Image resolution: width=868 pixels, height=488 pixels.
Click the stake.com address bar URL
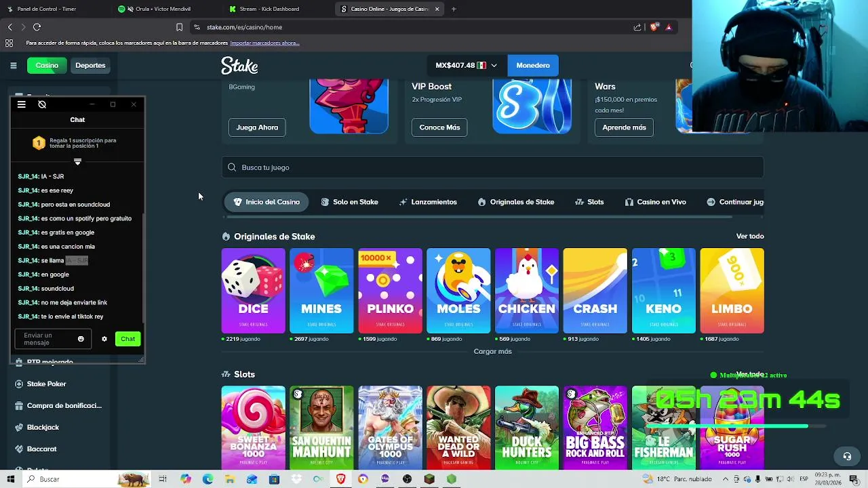(x=244, y=27)
